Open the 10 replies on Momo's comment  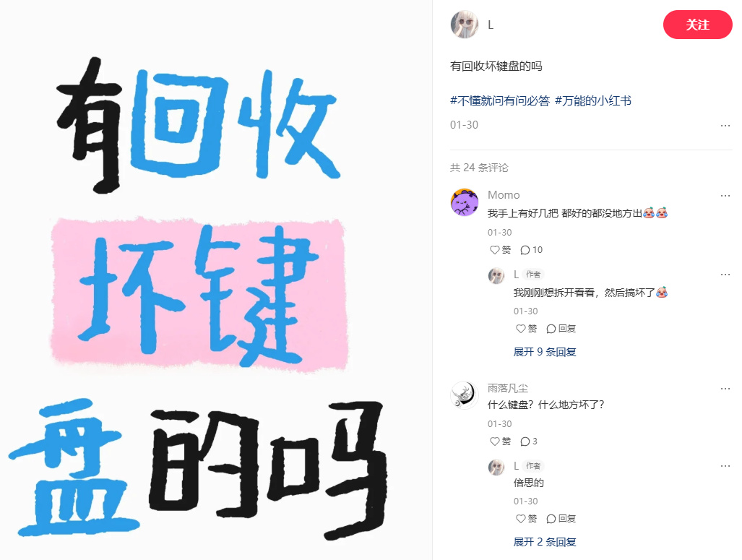[x=531, y=250]
